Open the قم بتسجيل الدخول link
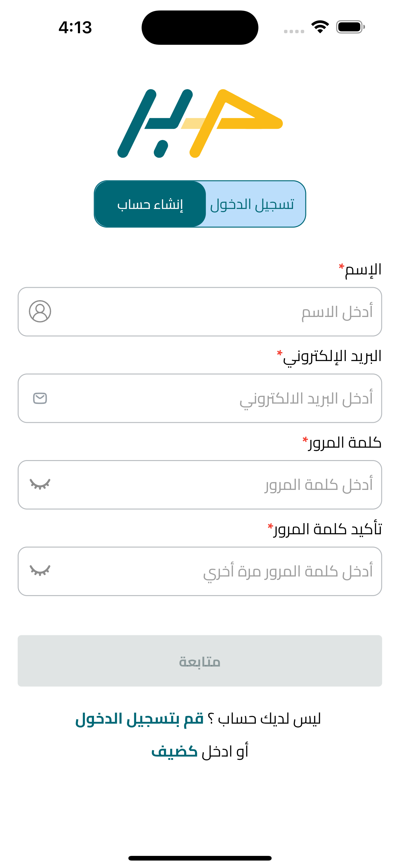 pos(140,719)
